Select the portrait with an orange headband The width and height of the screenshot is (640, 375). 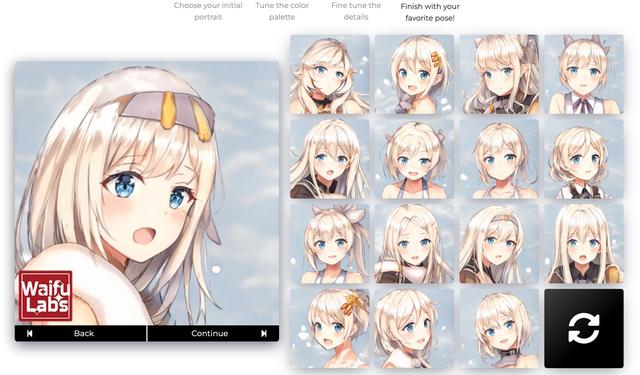click(x=499, y=244)
